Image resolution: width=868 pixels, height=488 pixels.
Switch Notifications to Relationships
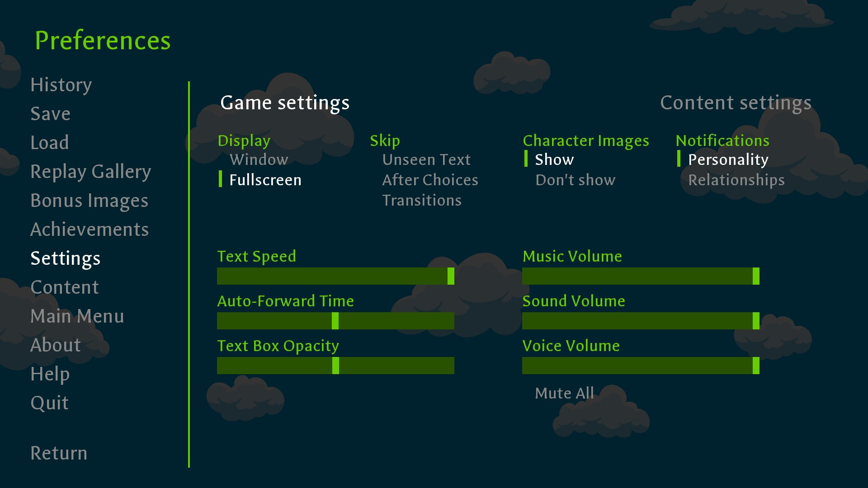pyautogui.click(x=736, y=180)
